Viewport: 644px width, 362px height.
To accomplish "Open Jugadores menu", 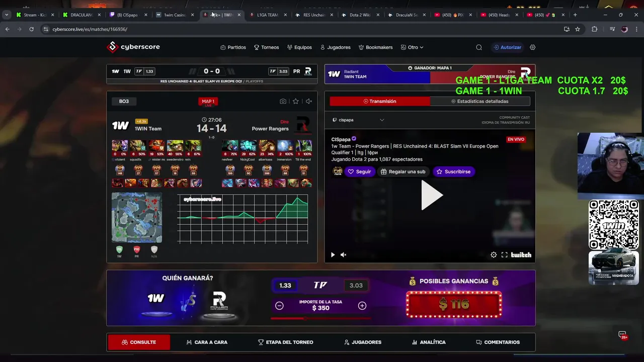I will coord(336,47).
